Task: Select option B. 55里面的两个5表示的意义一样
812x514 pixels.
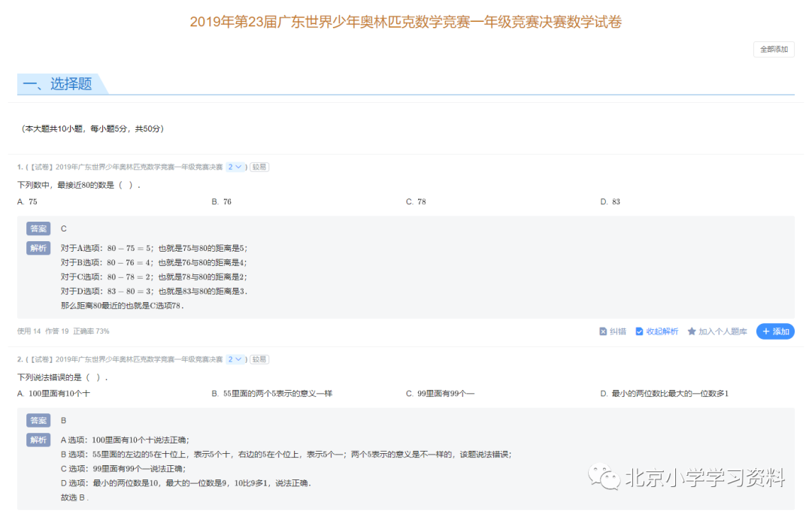Action: coord(272,394)
